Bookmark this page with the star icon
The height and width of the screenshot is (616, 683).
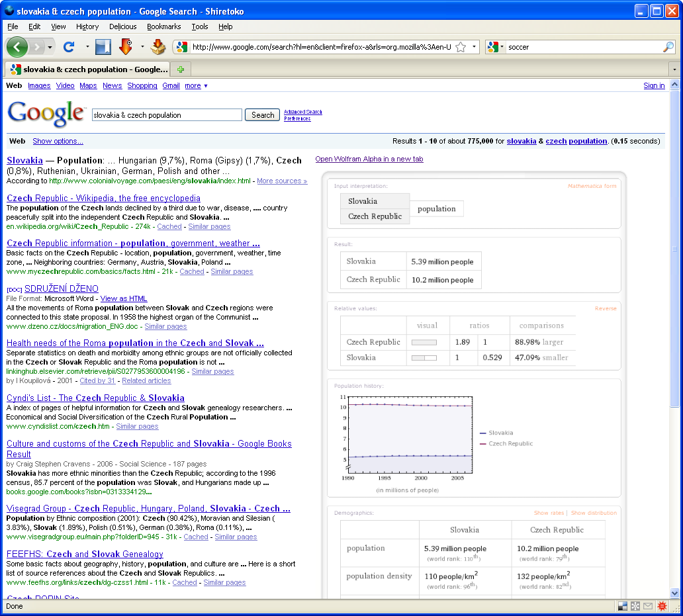click(461, 47)
